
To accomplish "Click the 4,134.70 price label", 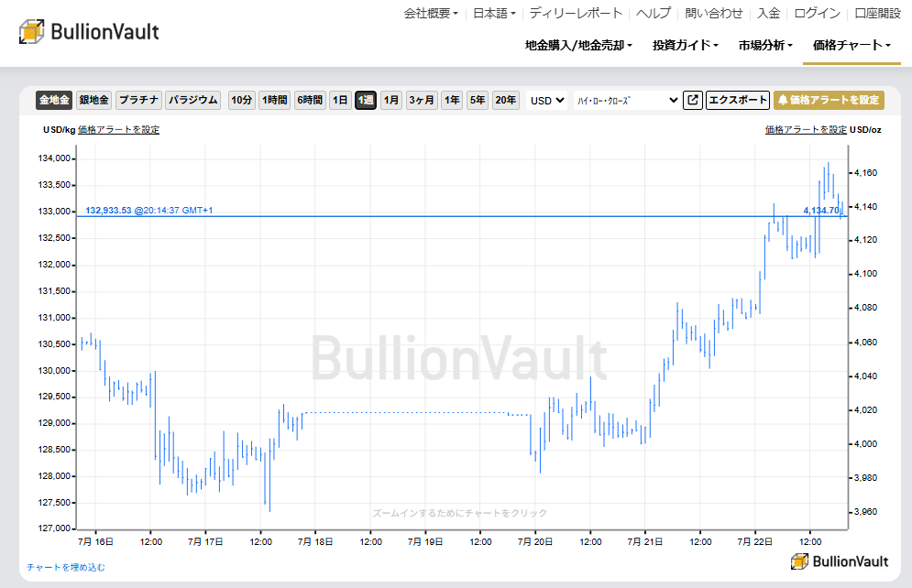I will 821,211.
